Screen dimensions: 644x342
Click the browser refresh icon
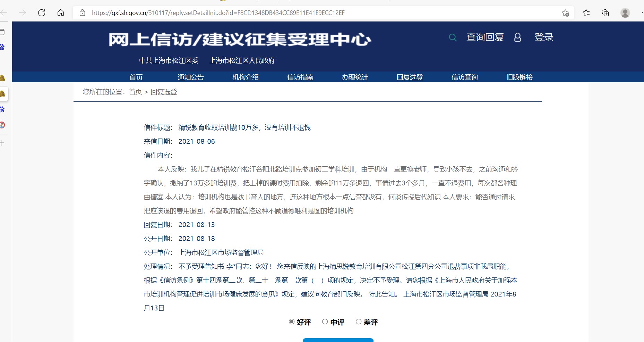42,13
